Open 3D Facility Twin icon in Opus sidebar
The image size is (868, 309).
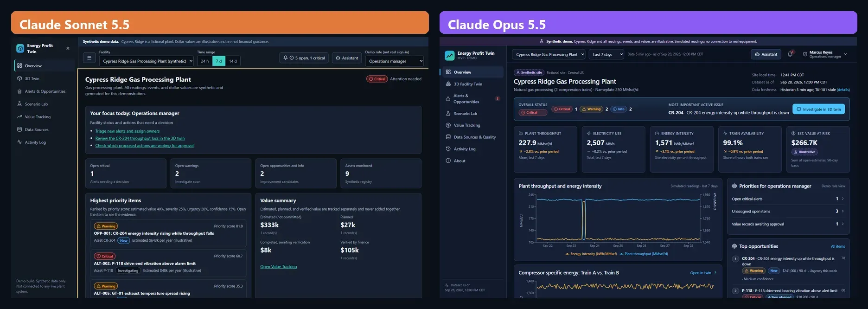pyautogui.click(x=448, y=84)
